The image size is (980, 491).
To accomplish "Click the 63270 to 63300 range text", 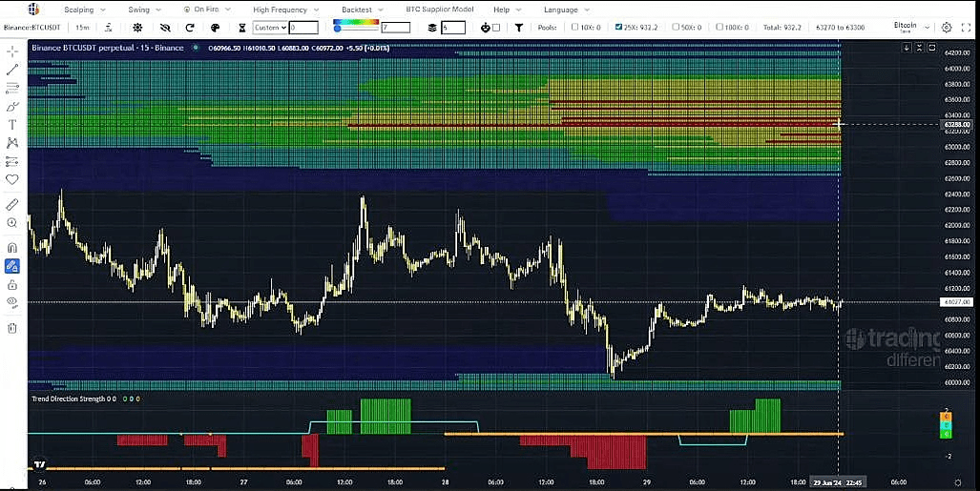I will pos(841,28).
